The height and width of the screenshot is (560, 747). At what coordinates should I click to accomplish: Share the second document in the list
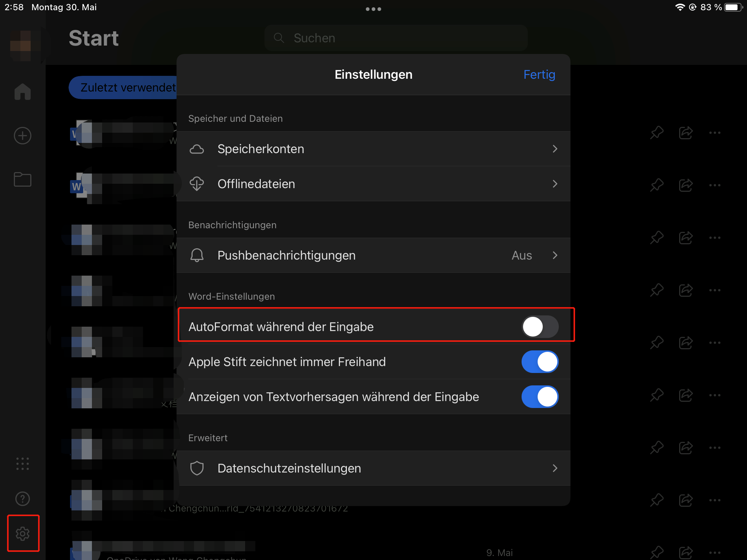pyautogui.click(x=686, y=185)
